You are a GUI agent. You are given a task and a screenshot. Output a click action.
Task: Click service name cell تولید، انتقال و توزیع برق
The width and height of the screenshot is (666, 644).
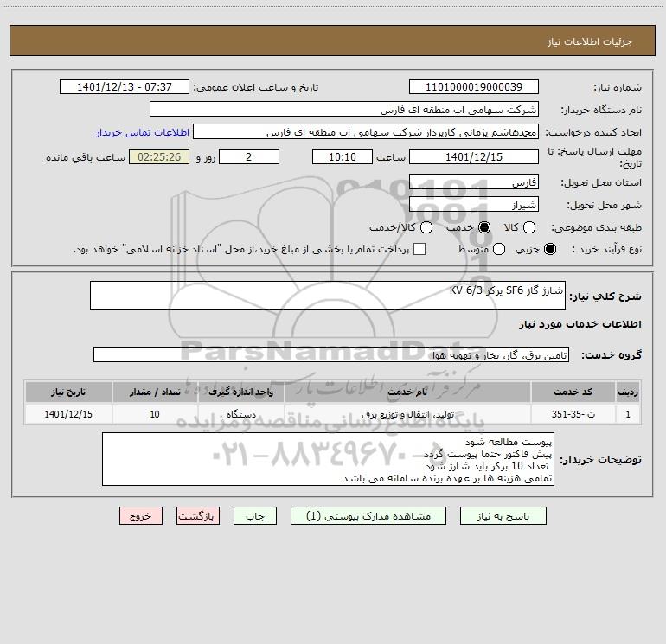[407, 414]
